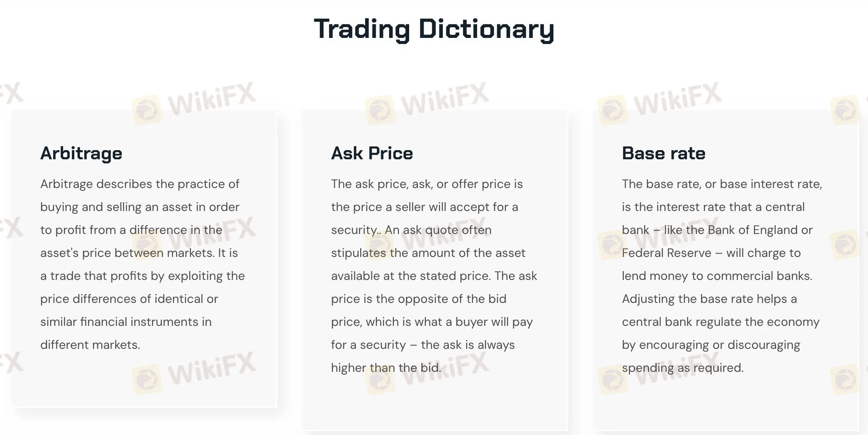Click "central bank regulate the economy" line

pos(721,322)
